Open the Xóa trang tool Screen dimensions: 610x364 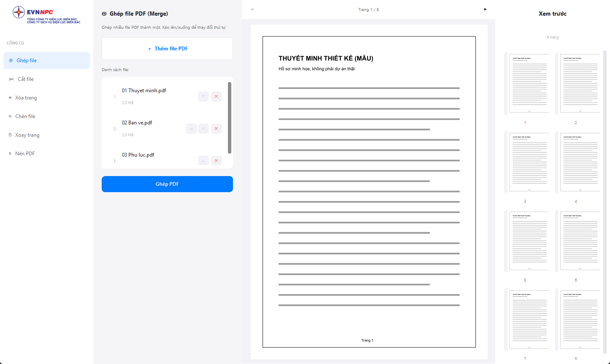click(47, 98)
